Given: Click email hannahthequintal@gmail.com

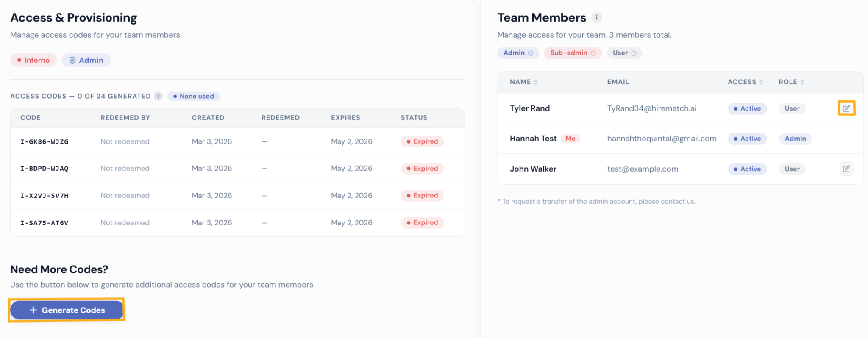Looking at the screenshot, I should 662,139.
